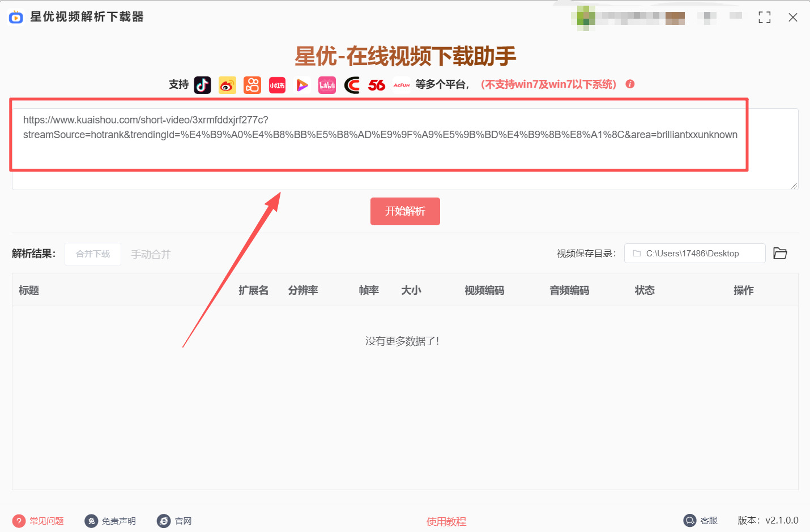Open the 免责声明 link

point(119,521)
